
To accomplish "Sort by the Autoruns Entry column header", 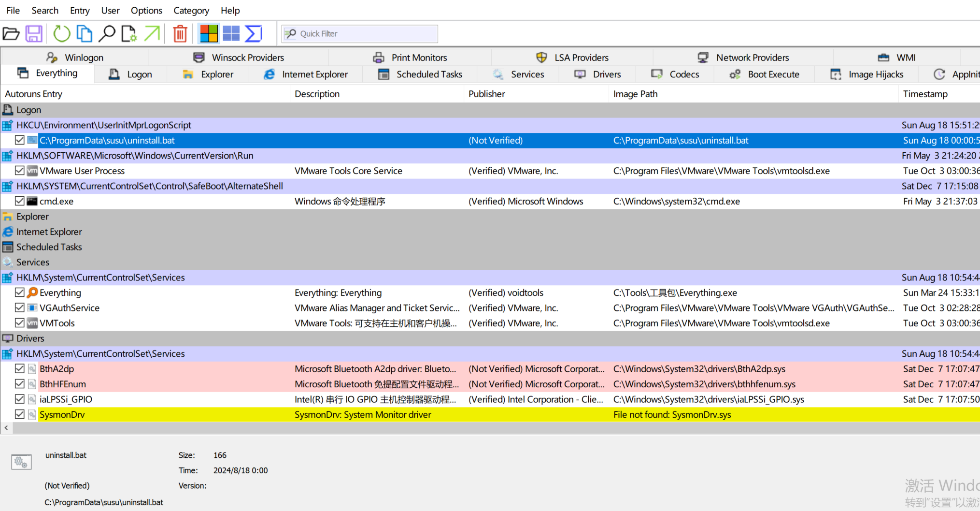I will coord(145,94).
